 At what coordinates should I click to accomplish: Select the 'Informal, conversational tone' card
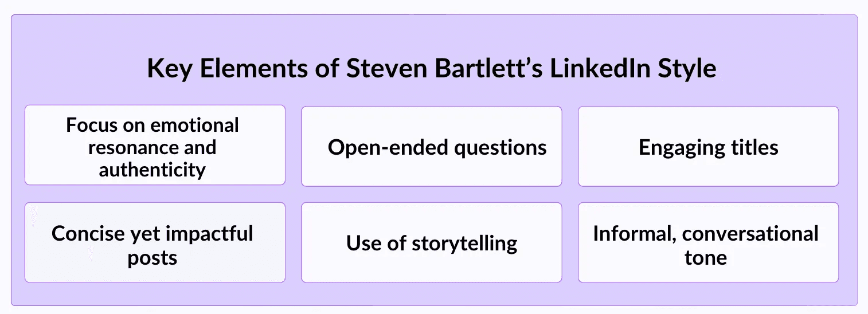click(x=708, y=242)
